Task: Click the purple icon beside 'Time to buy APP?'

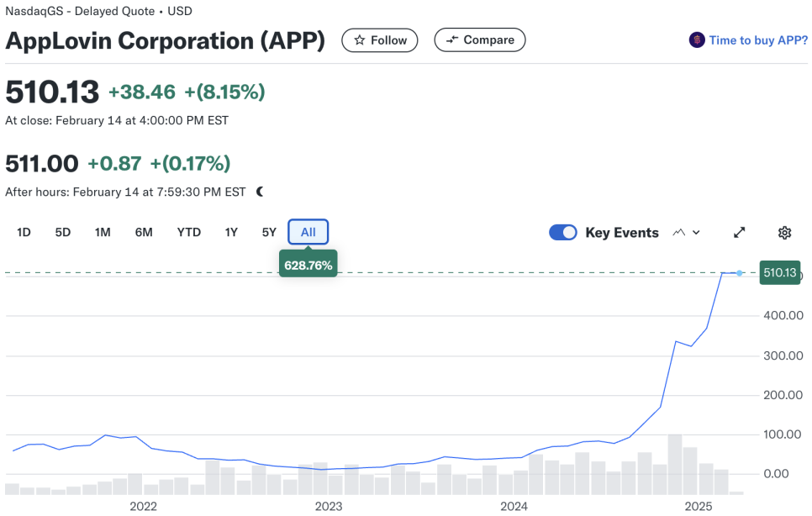Action: [697, 39]
